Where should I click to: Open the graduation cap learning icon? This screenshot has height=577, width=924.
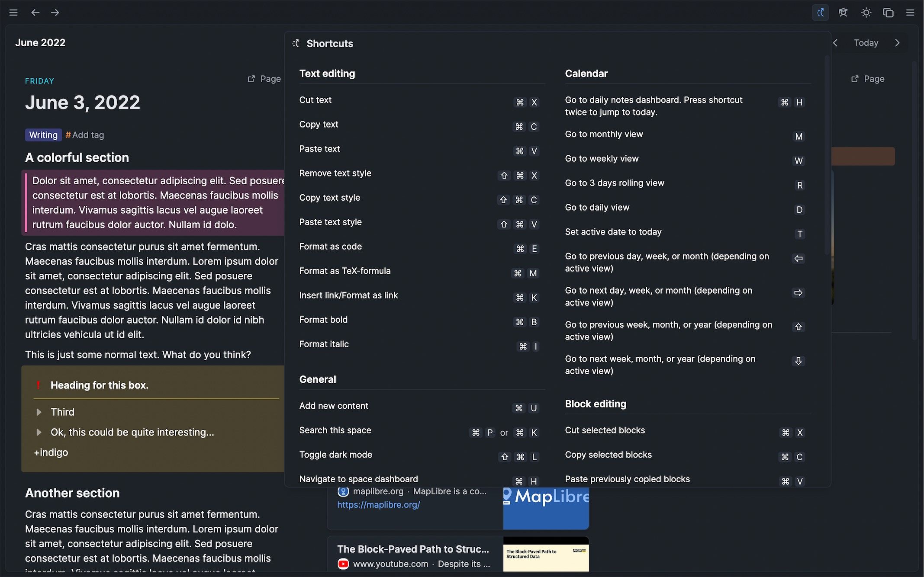843,13
